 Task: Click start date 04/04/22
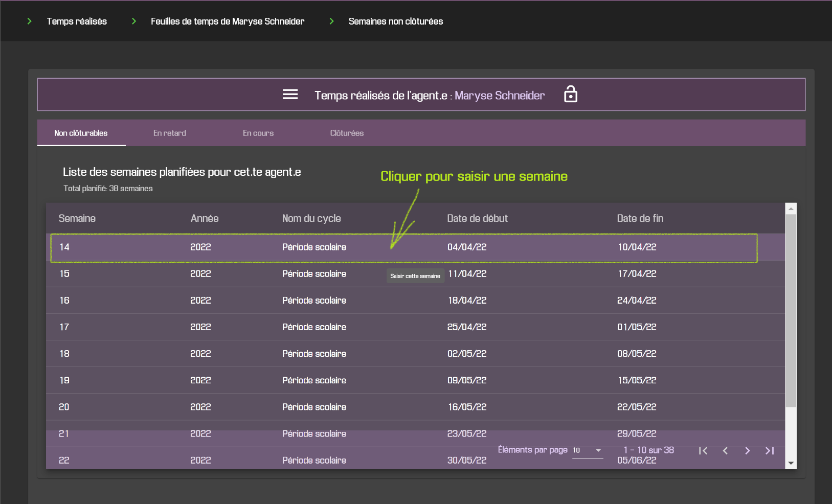click(467, 247)
